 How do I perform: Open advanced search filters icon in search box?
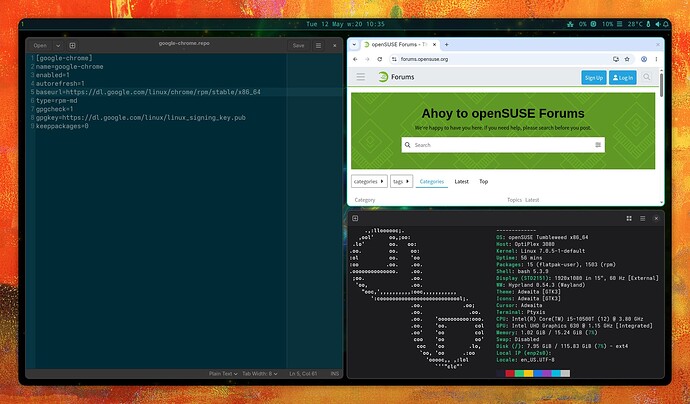click(x=598, y=145)
